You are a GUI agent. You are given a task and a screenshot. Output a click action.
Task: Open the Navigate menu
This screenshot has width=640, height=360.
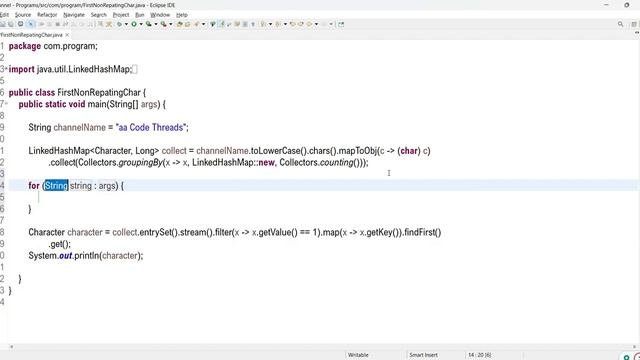[x=74, y=15]
